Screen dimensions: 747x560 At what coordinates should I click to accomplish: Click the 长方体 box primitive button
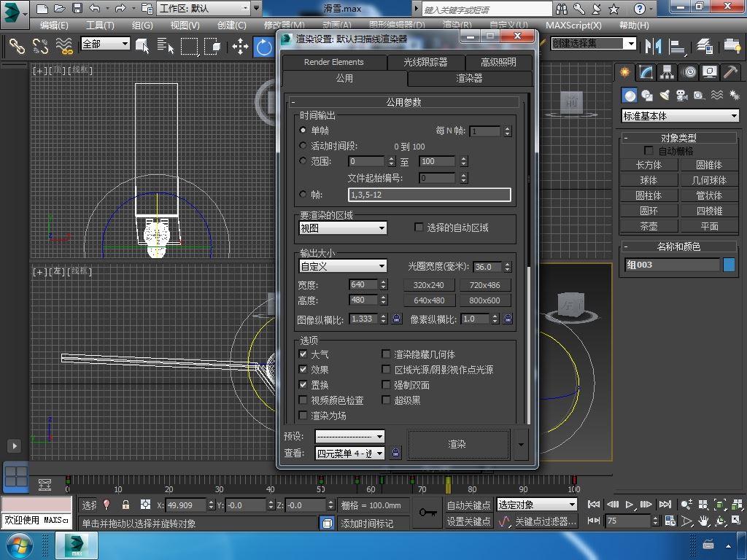(649, 166)
